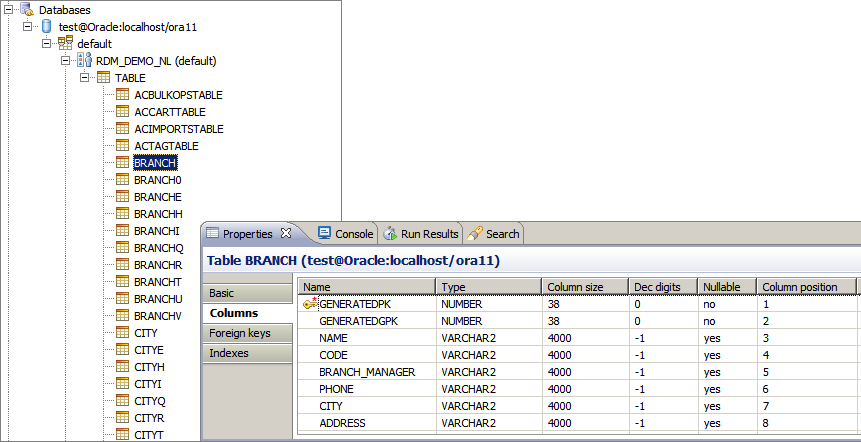Collapse the TABLE folder node

(85, 78)
